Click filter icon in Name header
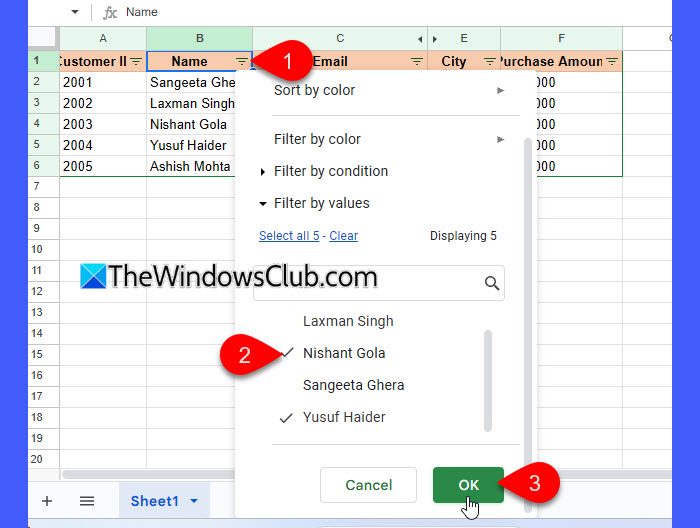The height and width of the screenshot is (528, 700). (x=242, y=61)
